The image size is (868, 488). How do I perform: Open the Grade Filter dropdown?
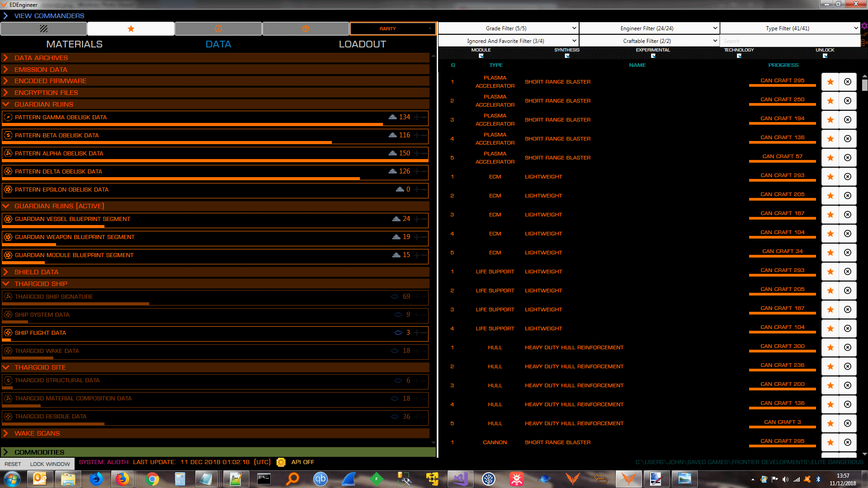(508, 28)
